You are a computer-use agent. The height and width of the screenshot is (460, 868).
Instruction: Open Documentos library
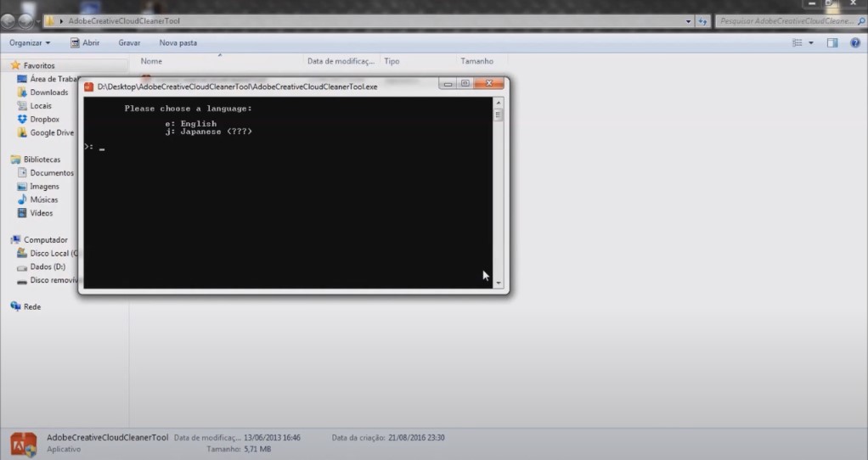tap(52, 173)
